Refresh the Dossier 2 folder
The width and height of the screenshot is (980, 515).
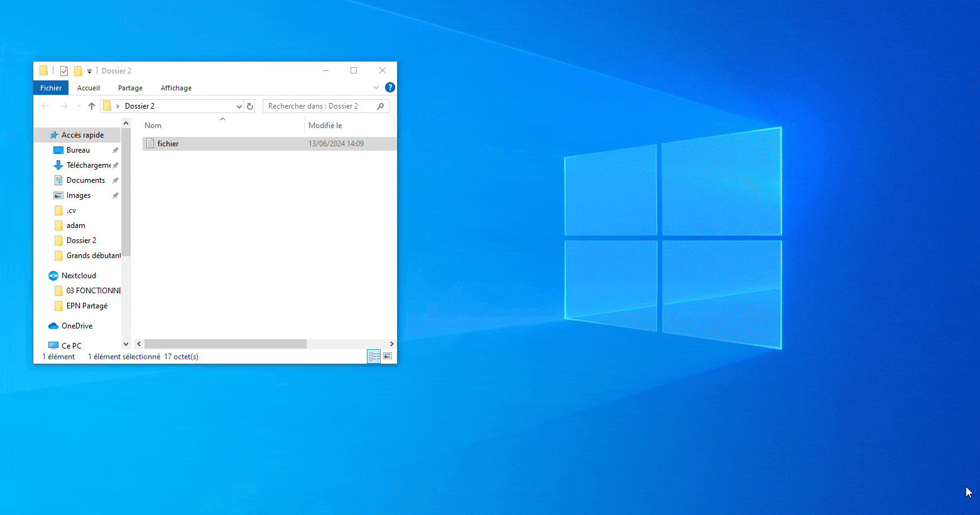point(250,106)
